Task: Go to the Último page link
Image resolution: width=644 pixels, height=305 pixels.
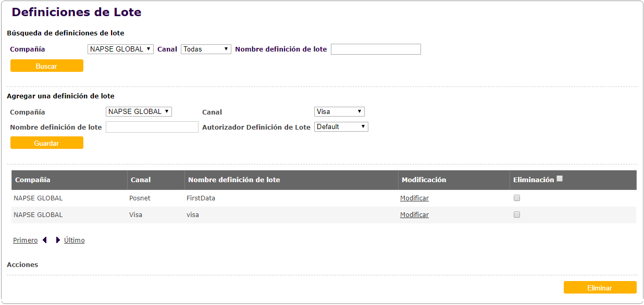Action: (x=74, y=240)
